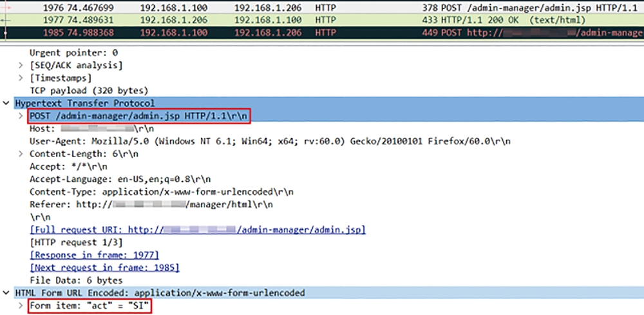Image resolution: width=644 pixels, height=315 pixels.
Task: Expand the Content-Length field
Action: click(x=21, y=154)
